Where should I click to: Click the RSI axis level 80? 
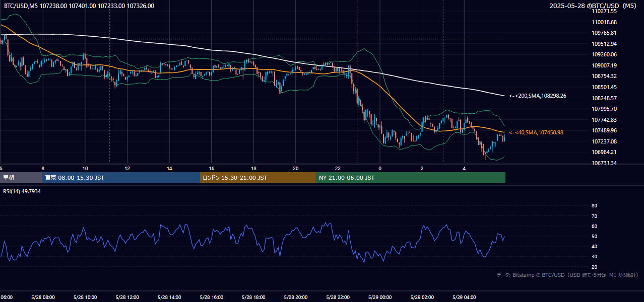[594, 206]
